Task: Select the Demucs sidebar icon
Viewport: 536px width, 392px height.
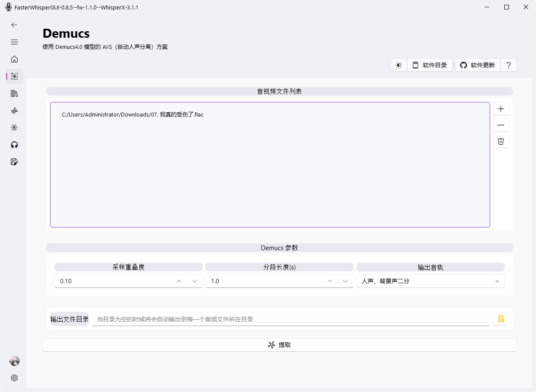Action: 14,76
